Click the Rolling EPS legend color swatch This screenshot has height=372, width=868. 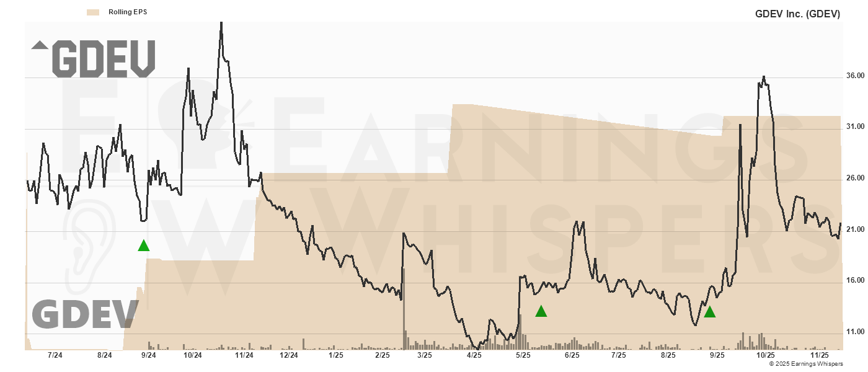click(x=94, y=12)
